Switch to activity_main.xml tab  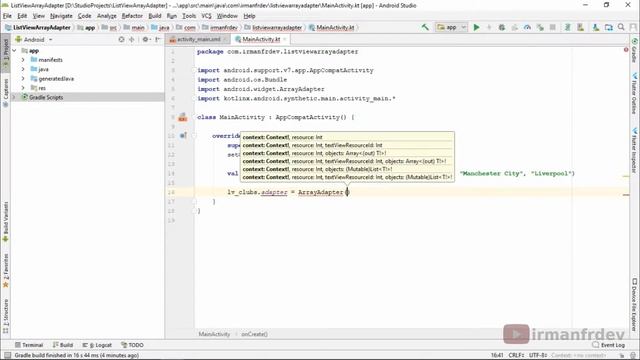point(198,40)
